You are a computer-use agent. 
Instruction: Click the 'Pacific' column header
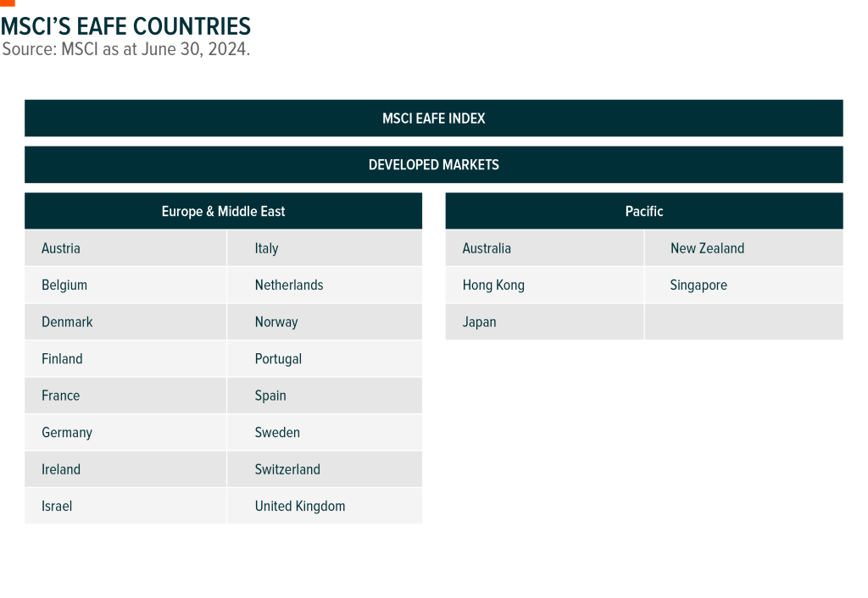click(x=644, y=211)
